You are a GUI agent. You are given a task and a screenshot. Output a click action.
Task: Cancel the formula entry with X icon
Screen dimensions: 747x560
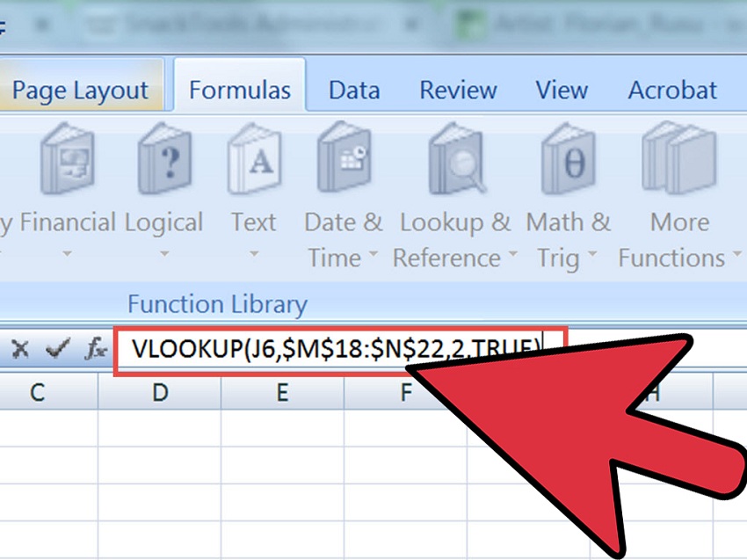(x=19, y=349)
